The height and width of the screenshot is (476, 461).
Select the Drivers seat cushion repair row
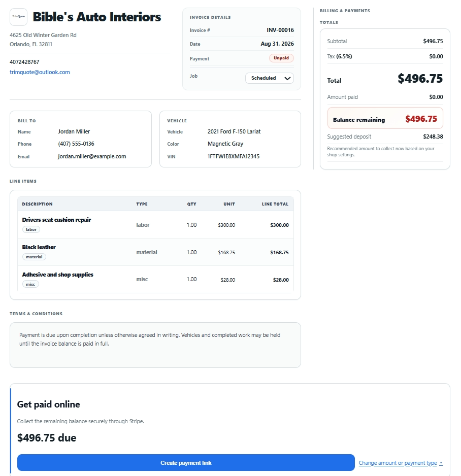pos(155,225)
